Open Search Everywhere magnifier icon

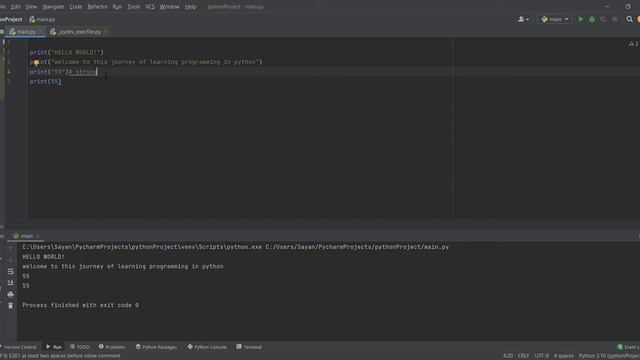point(629,19)
